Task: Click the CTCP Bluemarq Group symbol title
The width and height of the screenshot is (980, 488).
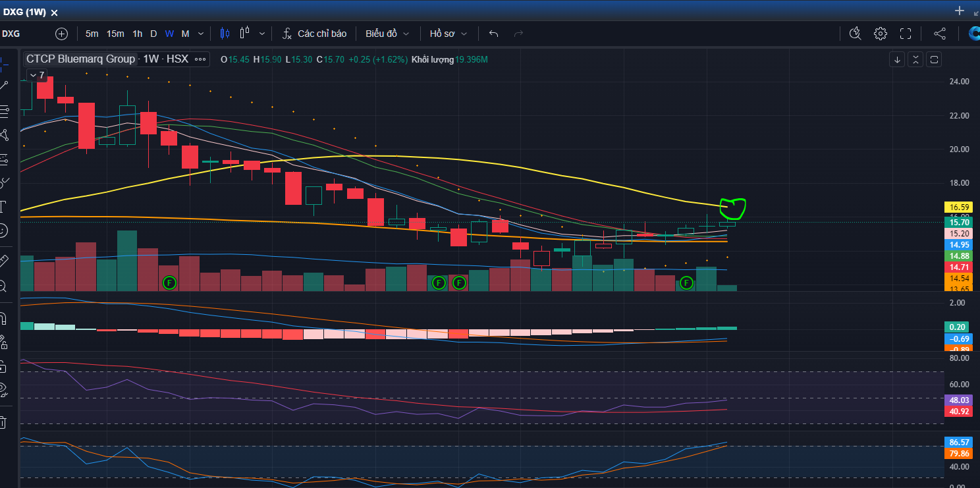Action: pyautogui.click(x=80, y=59)
